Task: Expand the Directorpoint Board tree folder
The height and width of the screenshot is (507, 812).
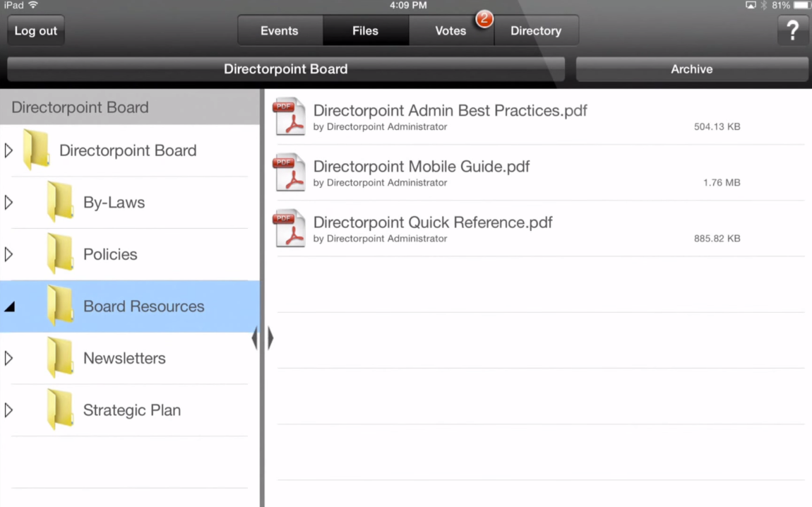Action: point(8,150)
